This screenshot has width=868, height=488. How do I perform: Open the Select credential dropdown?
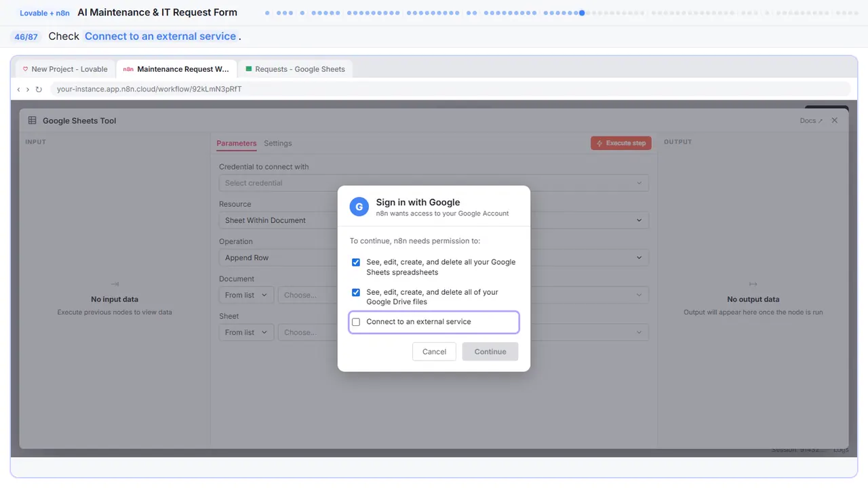coord(434,183)
